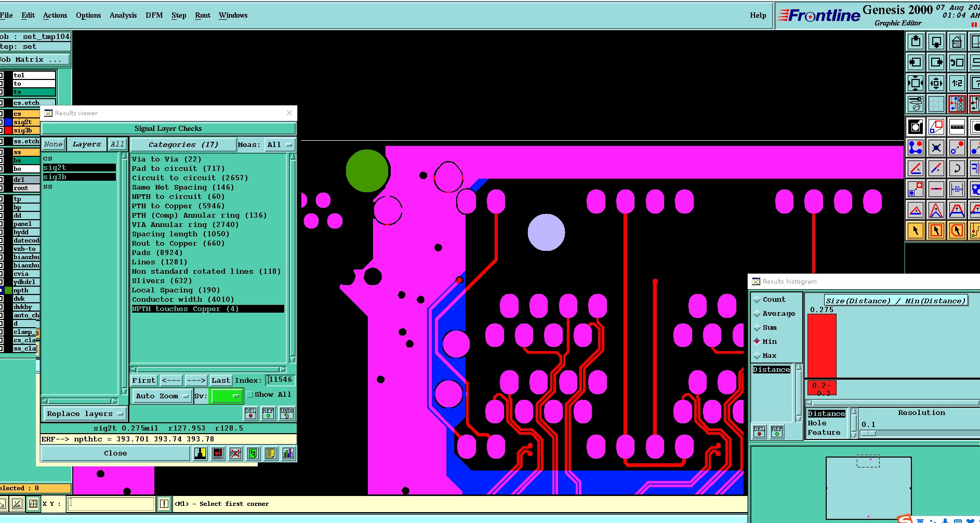This screenshot has width=980, height=523.
Task: Click the DEL icon in Results viewer
Action: coord(250,413)
